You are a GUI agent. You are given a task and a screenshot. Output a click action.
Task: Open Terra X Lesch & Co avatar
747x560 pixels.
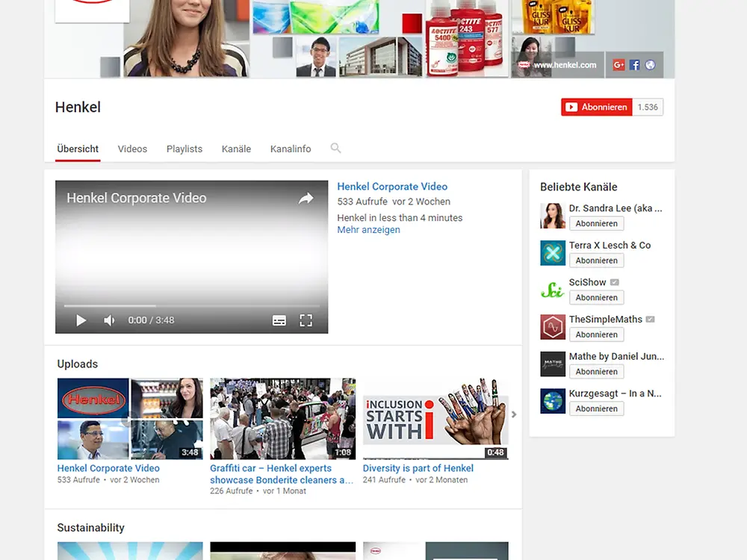[x=553, y=253]
